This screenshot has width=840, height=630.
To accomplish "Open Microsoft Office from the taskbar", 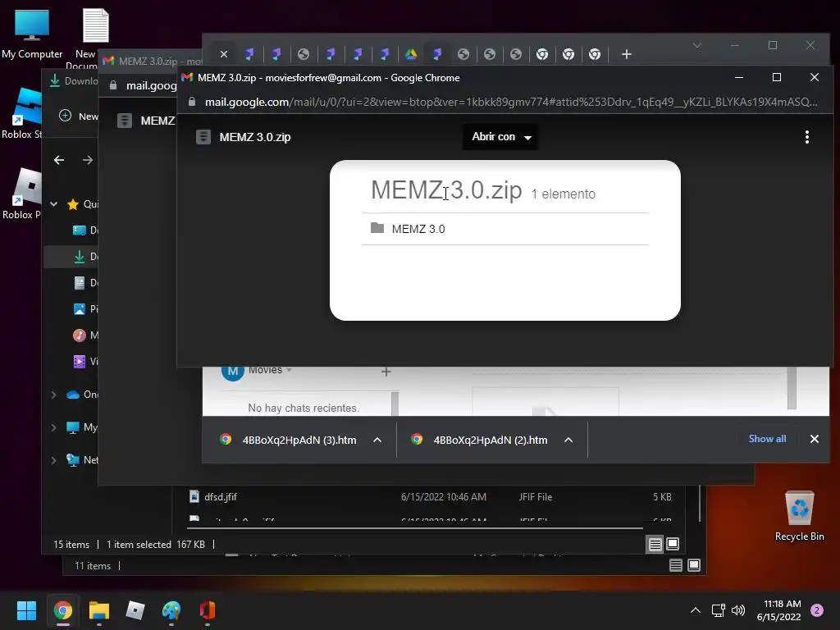I will pyautogui.click(x=208, y=610).
